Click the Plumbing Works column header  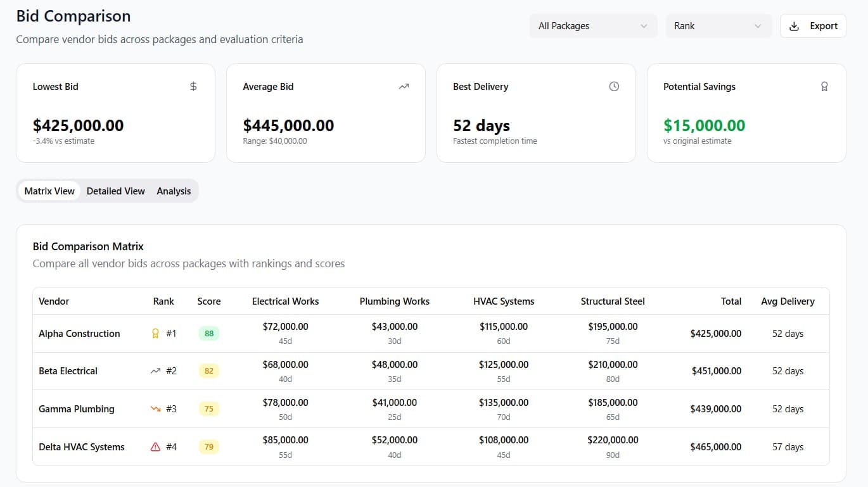[x=395, y=301]
